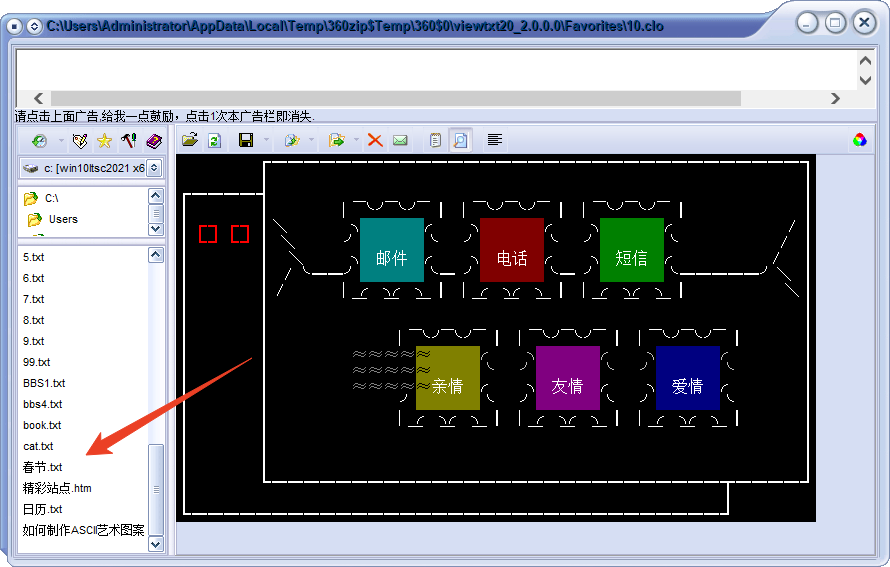
Task: Click the file list scrollbar thumb
Action: click(156, 489)
